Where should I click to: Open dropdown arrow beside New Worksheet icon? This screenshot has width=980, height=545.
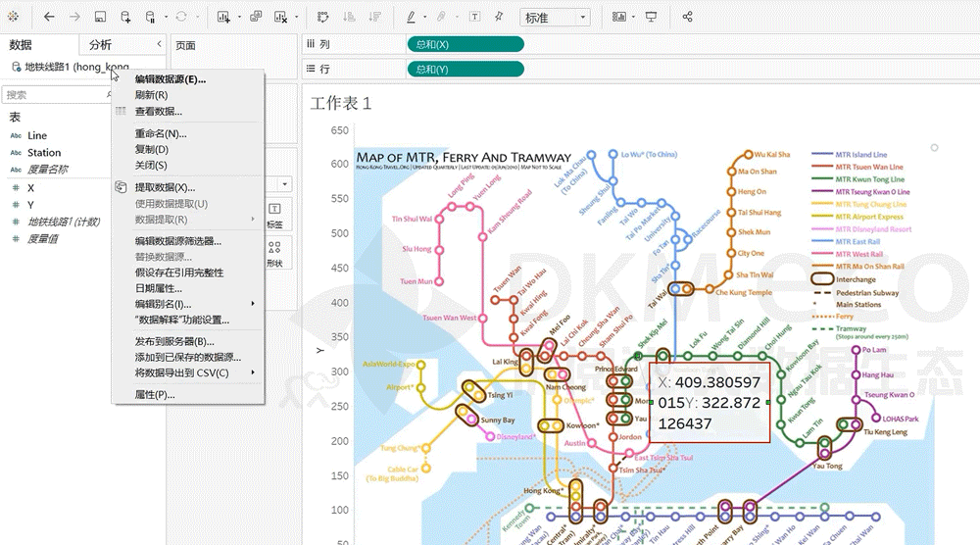239,17
